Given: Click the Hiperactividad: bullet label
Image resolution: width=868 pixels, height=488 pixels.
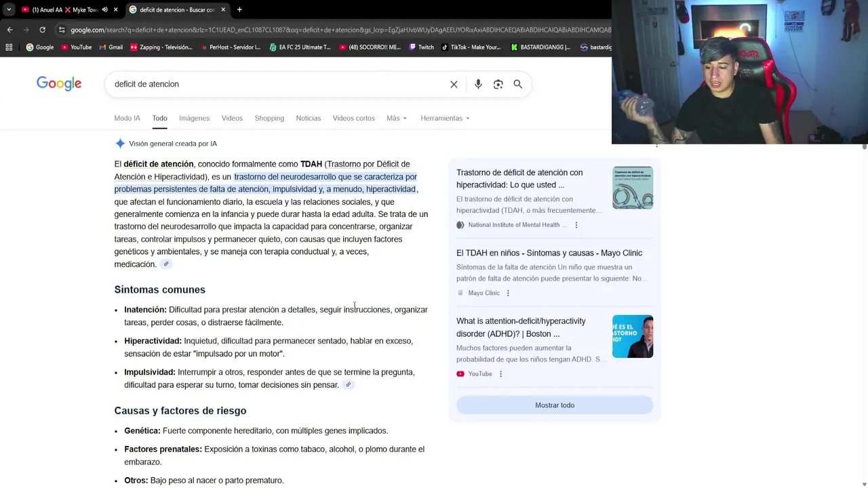Looking at the screenshot, I should point(153,341).
